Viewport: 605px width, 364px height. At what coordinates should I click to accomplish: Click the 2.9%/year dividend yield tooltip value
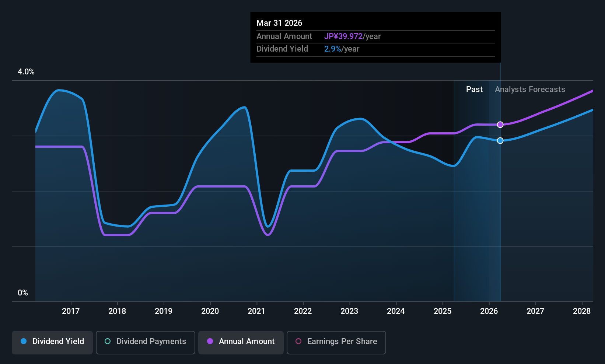click(342, 49)
